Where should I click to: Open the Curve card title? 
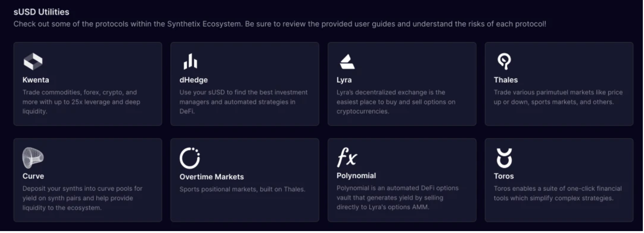(33, 176)
